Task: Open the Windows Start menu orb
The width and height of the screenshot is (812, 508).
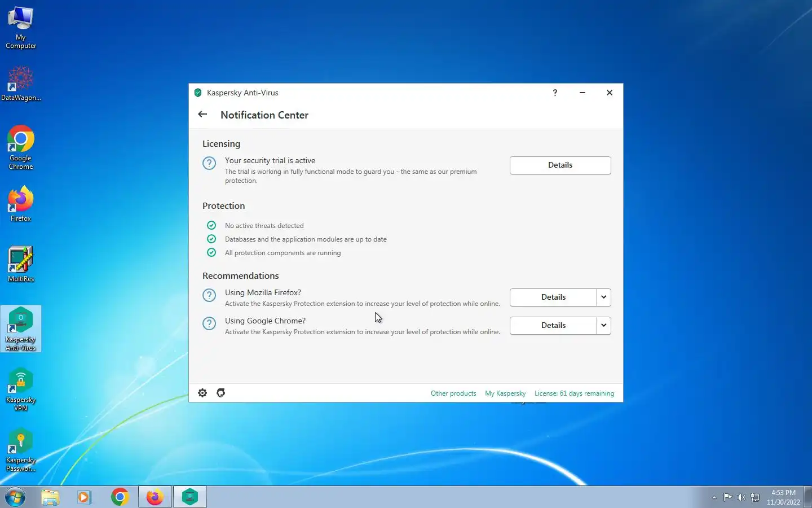Action: click(15, 497)
